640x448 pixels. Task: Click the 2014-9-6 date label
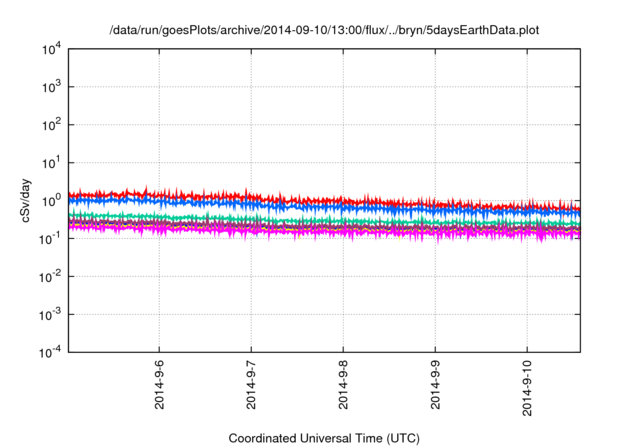[x=159, y=384]
